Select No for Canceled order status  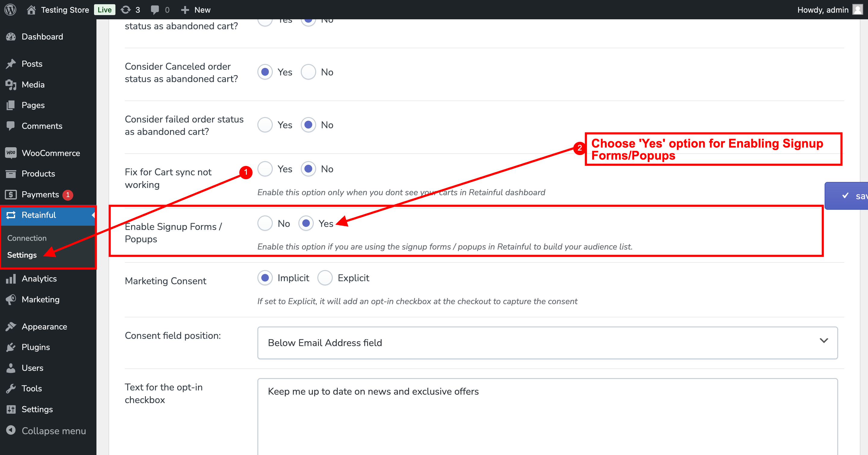pyautogui.click(x=308, y=72)
